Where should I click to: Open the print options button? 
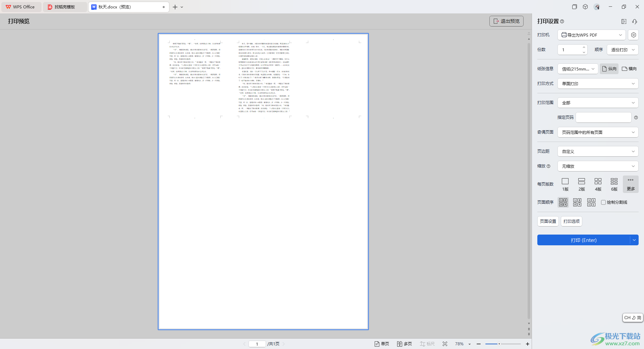(572, 221)
